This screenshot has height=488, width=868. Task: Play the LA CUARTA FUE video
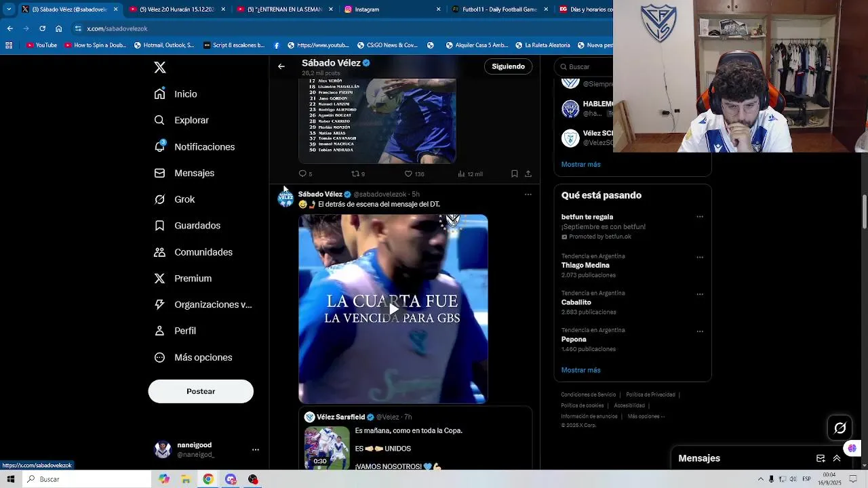[x=393, y=309]
